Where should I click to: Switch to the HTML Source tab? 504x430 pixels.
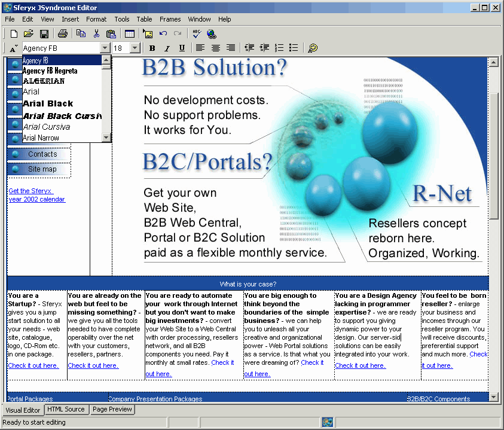(66, 410)
